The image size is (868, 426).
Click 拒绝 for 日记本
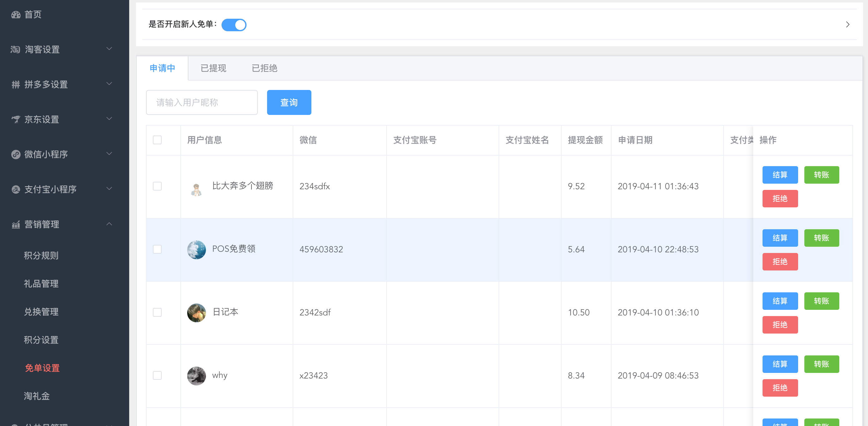780,324
